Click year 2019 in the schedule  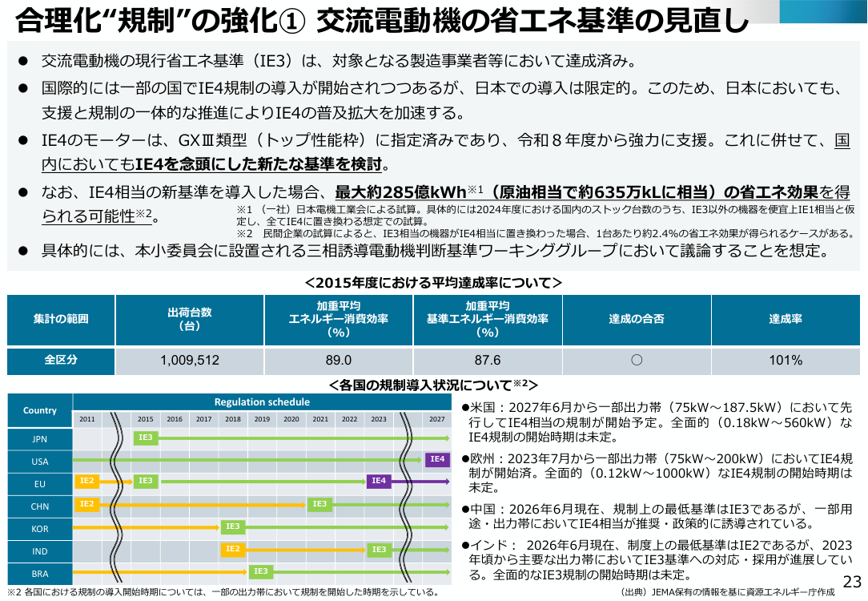(x=262, y=419)
